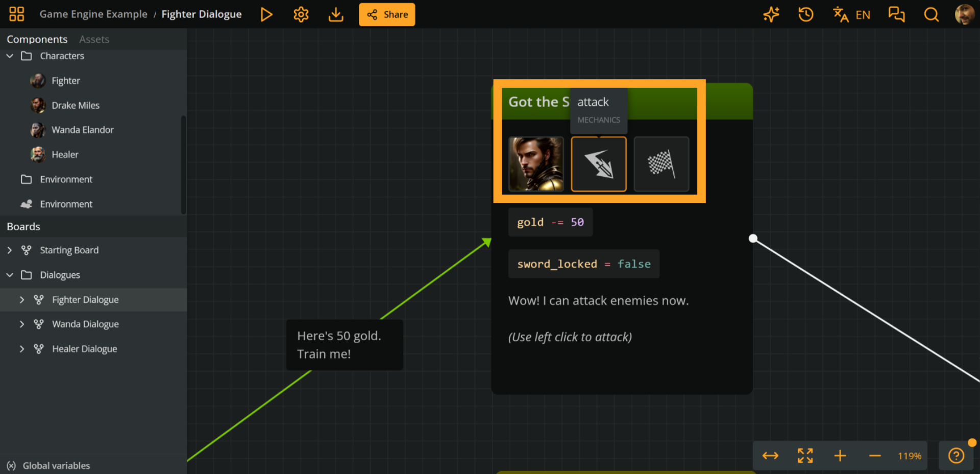Image resolution: width=980 pixels, height=474 pixels.
Task: Select Drake Miles character
Action: (76, 105)
